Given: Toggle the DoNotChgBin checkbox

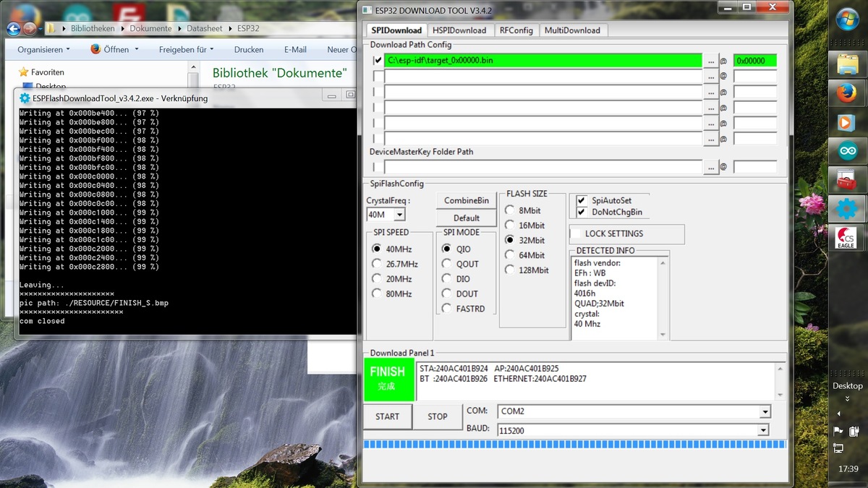Looking at the screenshot, I should click(x=582, y=212).
